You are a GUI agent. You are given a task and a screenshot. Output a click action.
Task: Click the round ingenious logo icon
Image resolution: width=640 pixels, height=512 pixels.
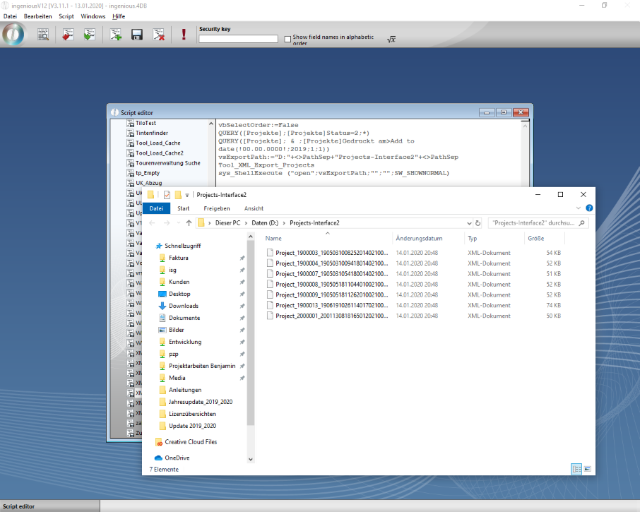pyautogui.click(x=14, y=33)
